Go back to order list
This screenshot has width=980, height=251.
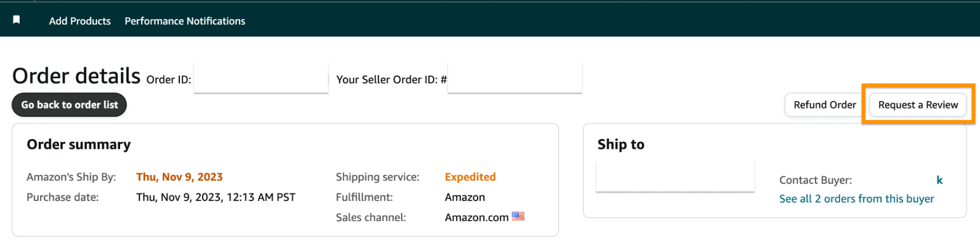(69, 105)
